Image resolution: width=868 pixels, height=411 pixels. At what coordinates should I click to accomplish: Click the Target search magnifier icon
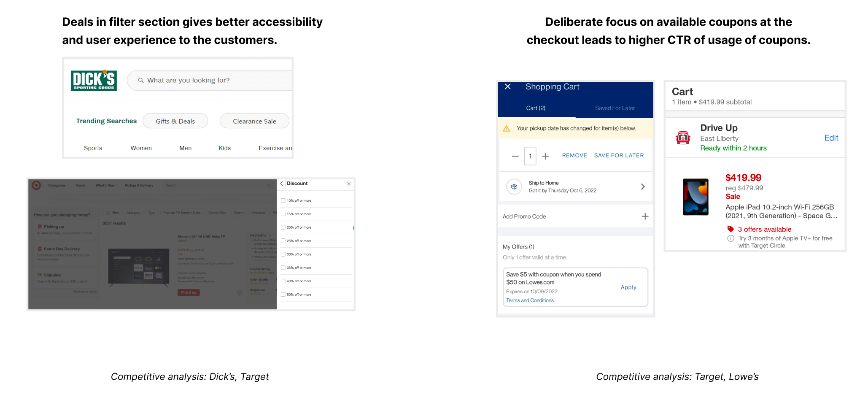[269, 185]
